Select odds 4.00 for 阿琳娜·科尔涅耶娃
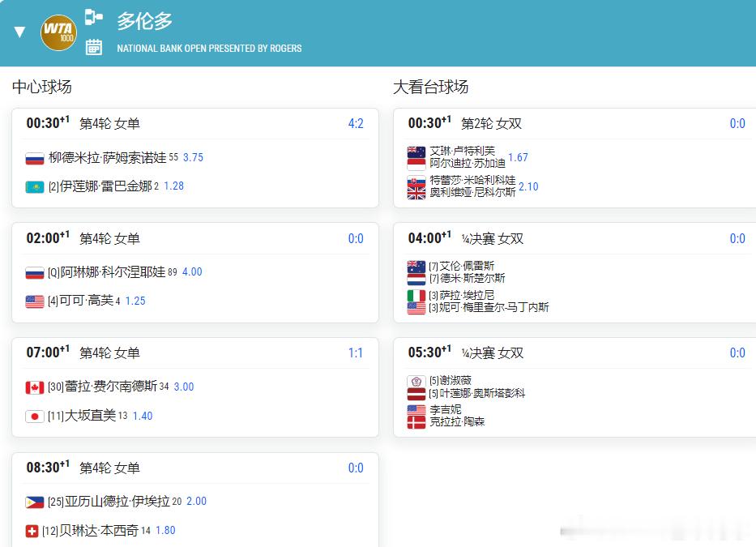Viewport: 756px width, 547px height. [192, 272]
